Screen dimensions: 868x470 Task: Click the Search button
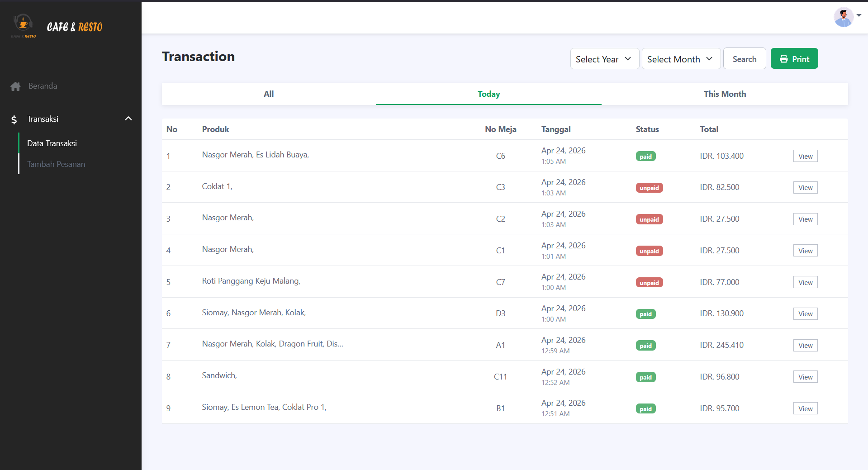coord(745,59)
